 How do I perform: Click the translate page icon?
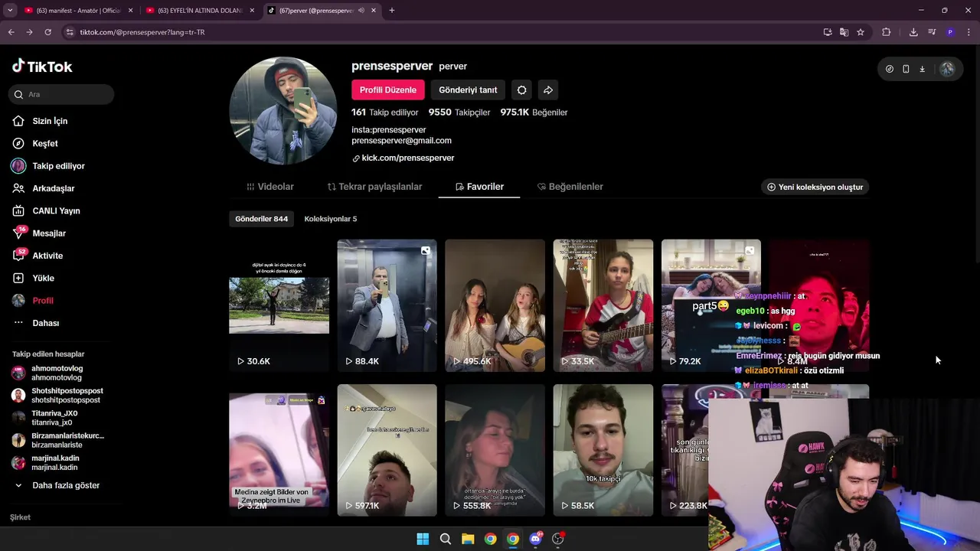point(844,32)
